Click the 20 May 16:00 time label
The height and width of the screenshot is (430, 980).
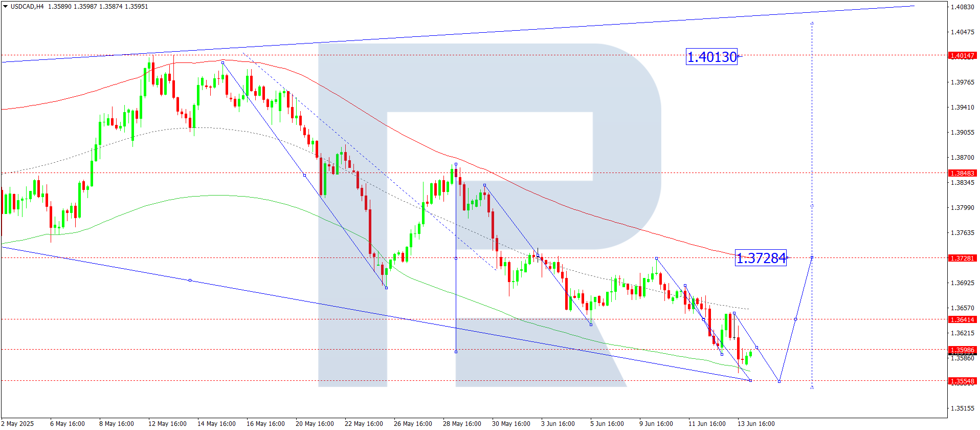pos(315,423)
